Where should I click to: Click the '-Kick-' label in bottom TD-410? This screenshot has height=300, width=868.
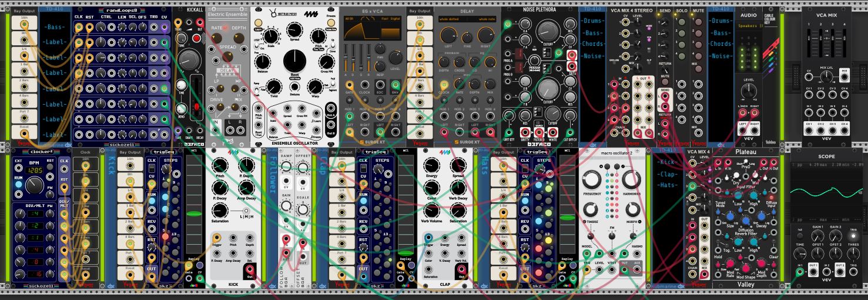[667, 161]
